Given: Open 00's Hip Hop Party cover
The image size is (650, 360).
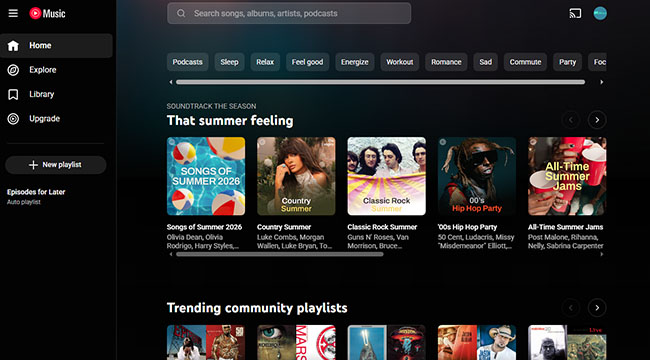Looking at the screenshot, I should pos(477,176).
